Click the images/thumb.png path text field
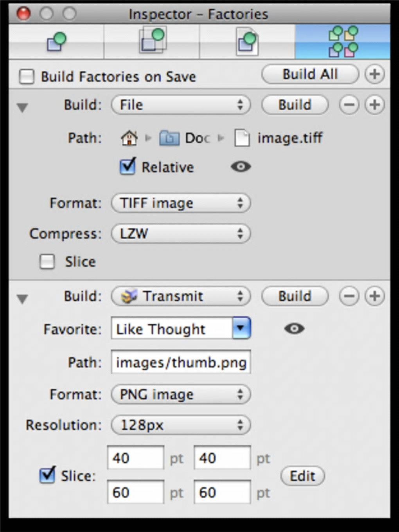The height and width of the screenshot is (532, 399). click(x=181, y=362)
